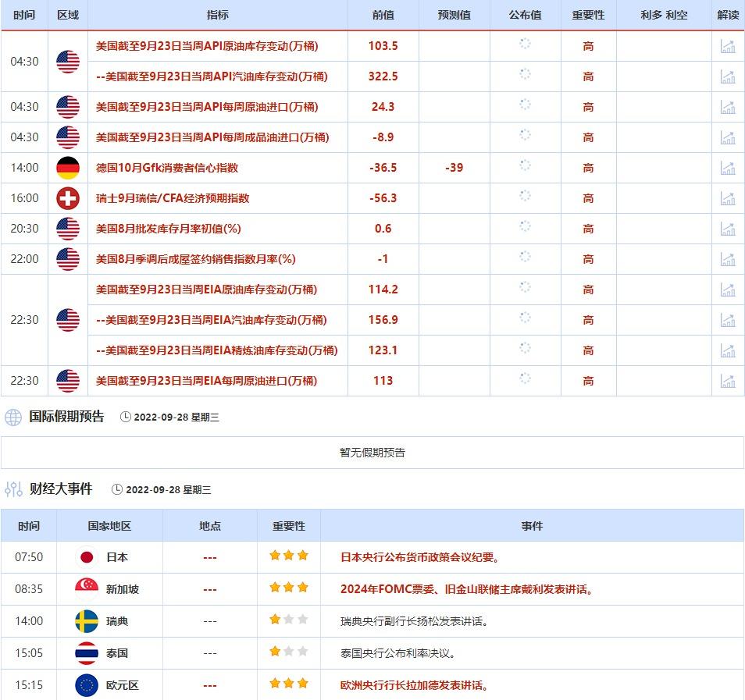This screenshot has width=745, height=700.
Task: Open 德国10月Gfk消费者信心指数 indicator
Action: point(167,168)
